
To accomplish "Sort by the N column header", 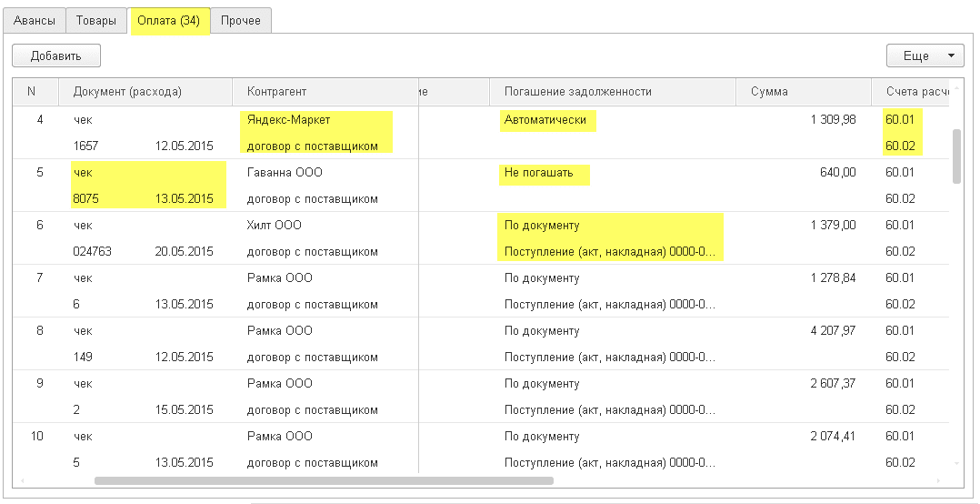I will point(32,92).
